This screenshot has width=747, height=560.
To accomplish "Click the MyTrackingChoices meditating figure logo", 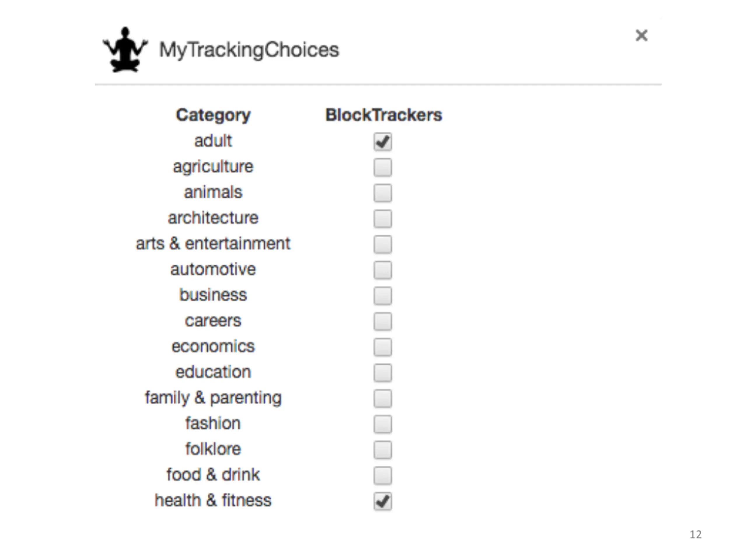I will pos(125,50).
